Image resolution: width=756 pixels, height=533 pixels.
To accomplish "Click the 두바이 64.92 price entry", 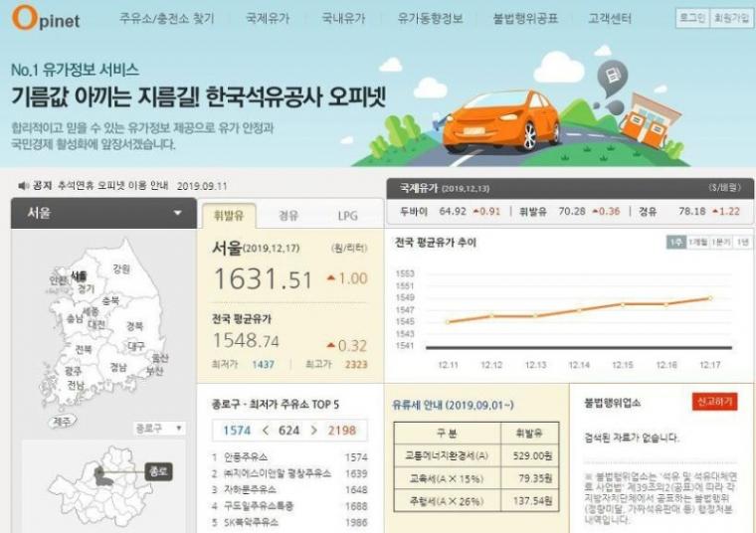I will pyautogui.click(x=451, y=211).
